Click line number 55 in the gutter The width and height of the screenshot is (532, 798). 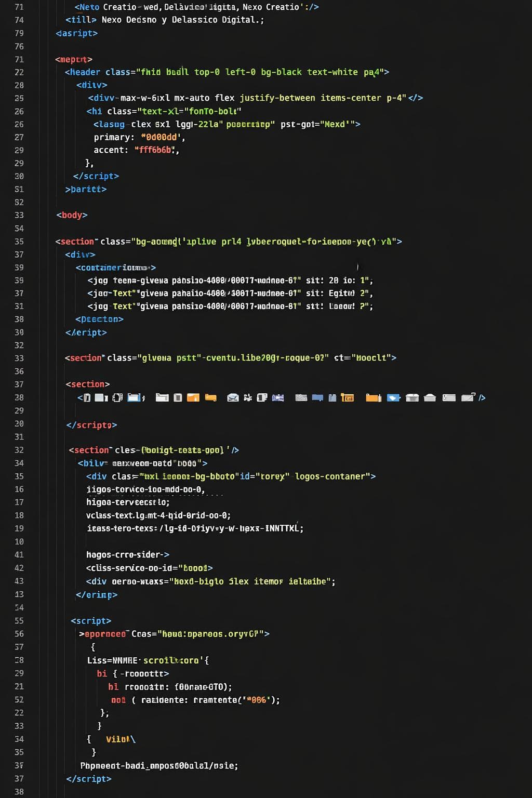pyautogui.click(x=19, y=621)
